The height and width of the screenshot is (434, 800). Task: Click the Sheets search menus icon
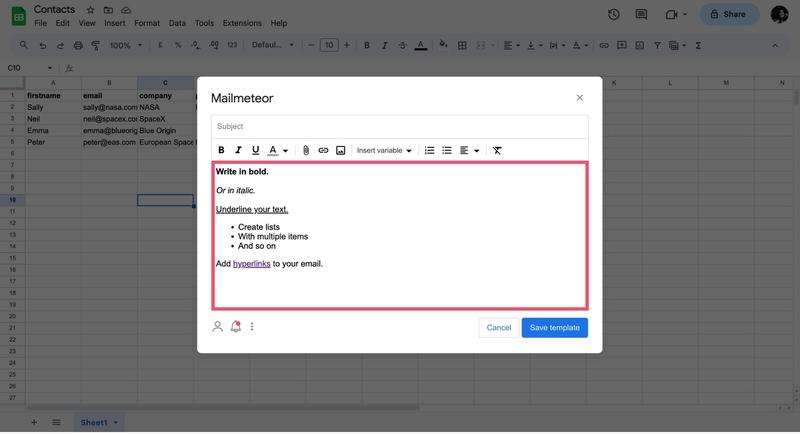tap(23, 45)
